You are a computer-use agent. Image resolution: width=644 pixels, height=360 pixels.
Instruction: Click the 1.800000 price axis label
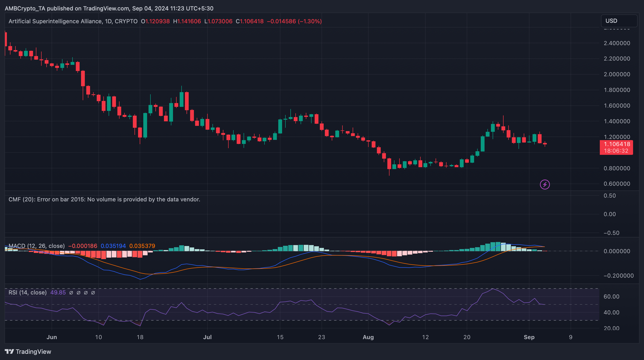pyautogui.click(x=617, y=90)
